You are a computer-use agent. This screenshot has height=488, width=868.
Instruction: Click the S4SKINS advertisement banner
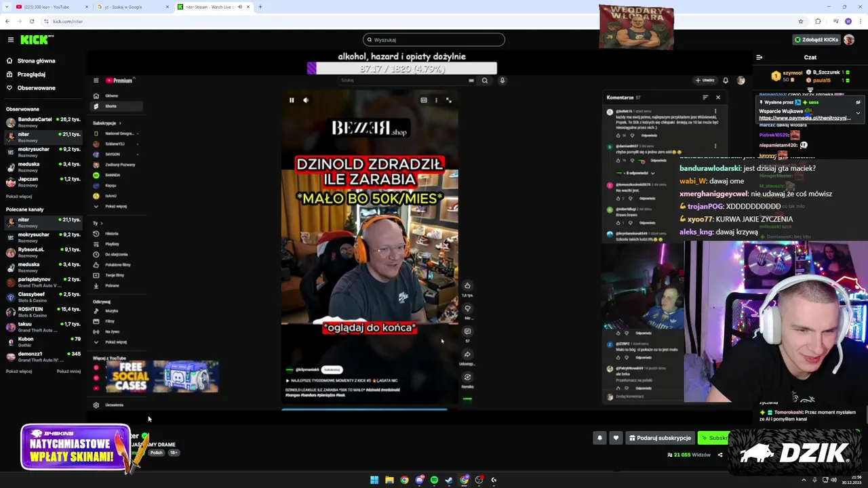point(75,447)
